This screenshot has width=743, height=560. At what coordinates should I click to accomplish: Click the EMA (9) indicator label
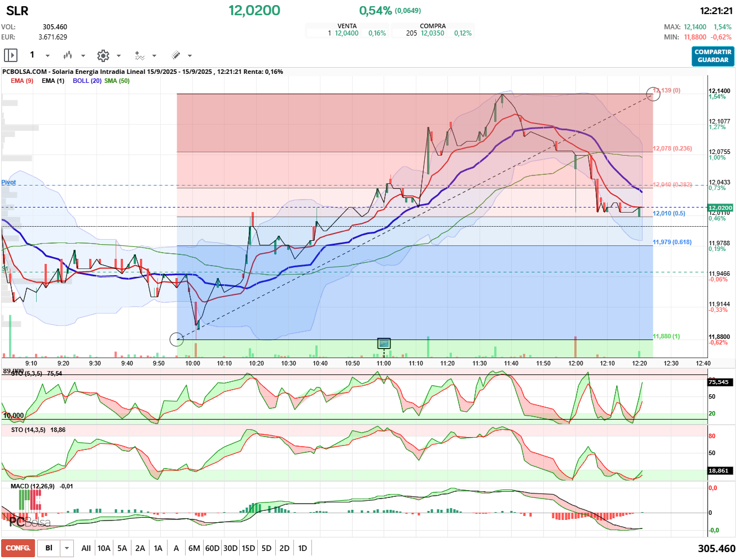(22, 81)
